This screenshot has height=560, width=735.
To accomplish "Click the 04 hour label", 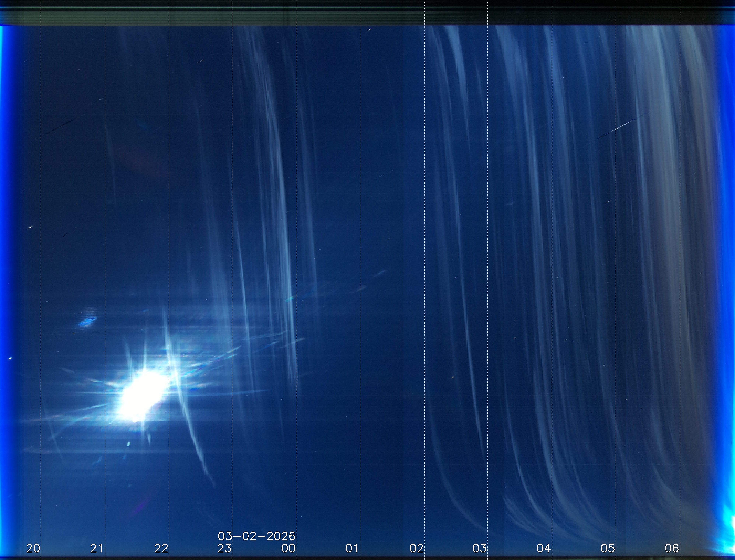I will click(x=544, y=548).
